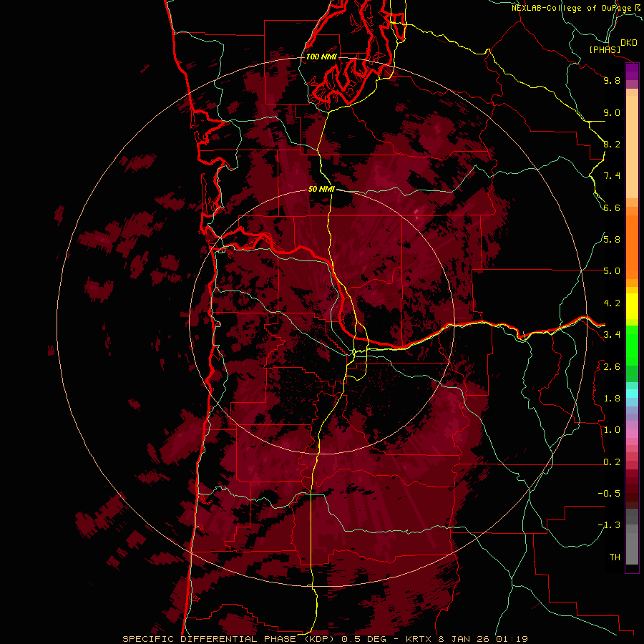The height and width of the screenshot is (644, 644).
Task: Click the TH threshold label
Action: point(615,557)
